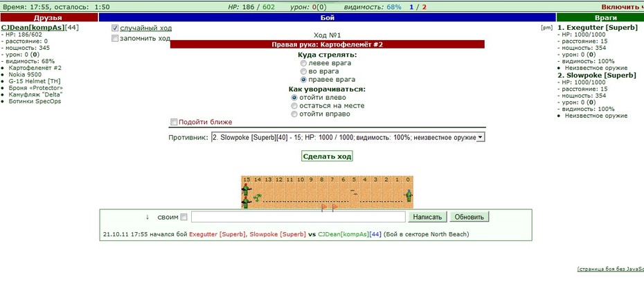Viewport: 644px width, 282px height.
Task: Click battlefield distance number 15
Action: click(247, 179)
